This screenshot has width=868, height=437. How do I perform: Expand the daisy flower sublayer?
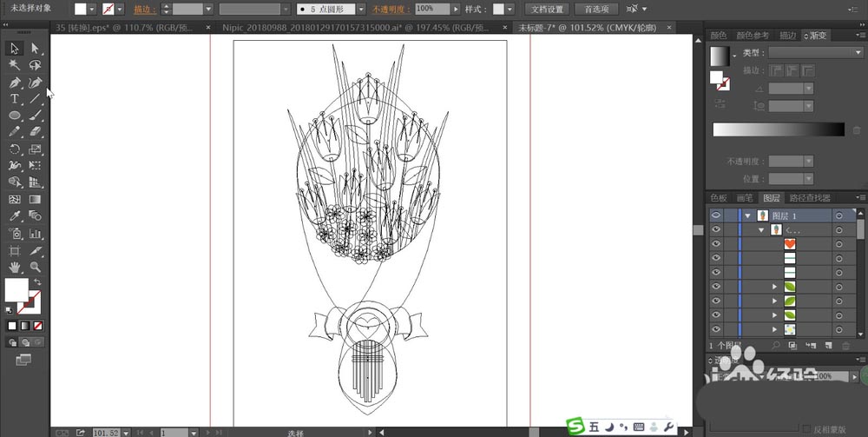click(x=775, y=329)
